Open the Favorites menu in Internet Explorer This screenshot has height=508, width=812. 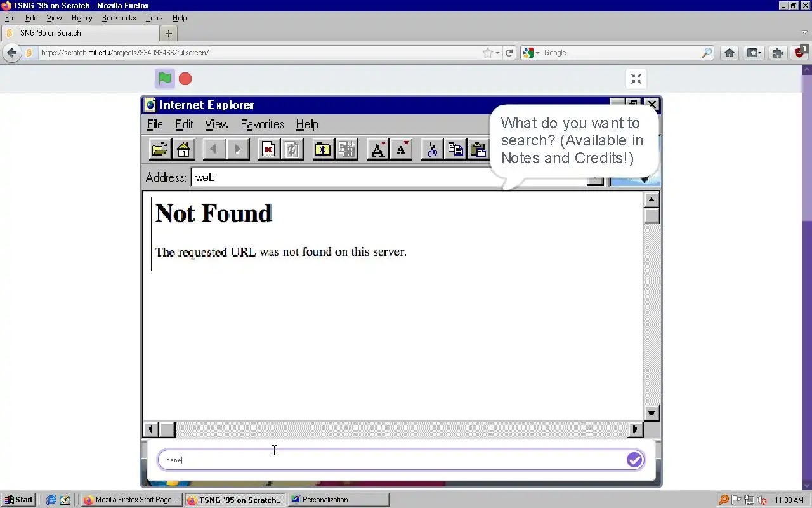click(x=262, y=124)
